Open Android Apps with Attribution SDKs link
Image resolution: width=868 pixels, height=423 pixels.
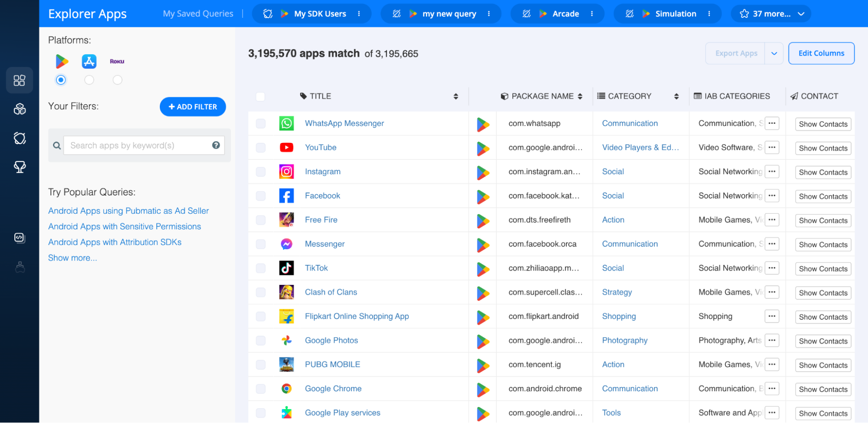(115, 242)
